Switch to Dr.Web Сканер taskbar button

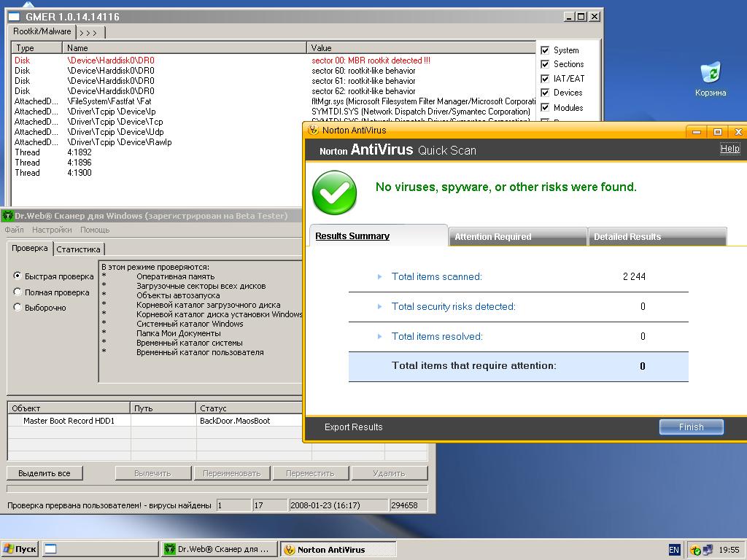coord(219,549)
